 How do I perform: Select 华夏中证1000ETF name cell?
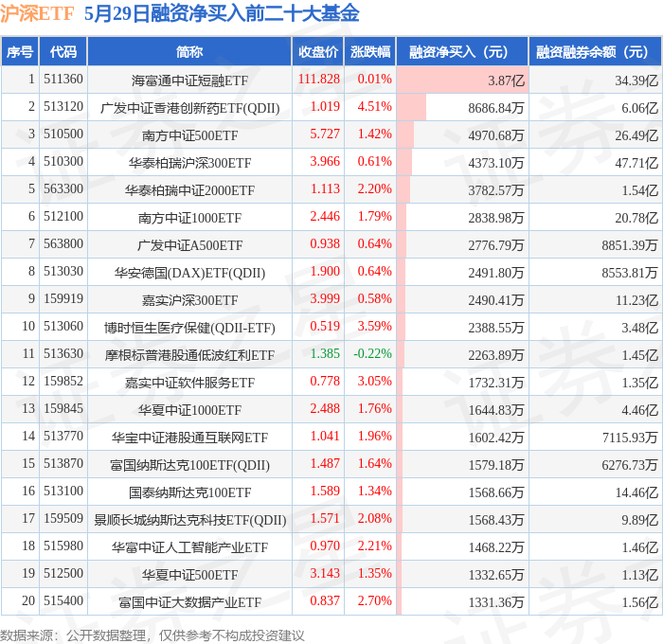coord(189,410)
